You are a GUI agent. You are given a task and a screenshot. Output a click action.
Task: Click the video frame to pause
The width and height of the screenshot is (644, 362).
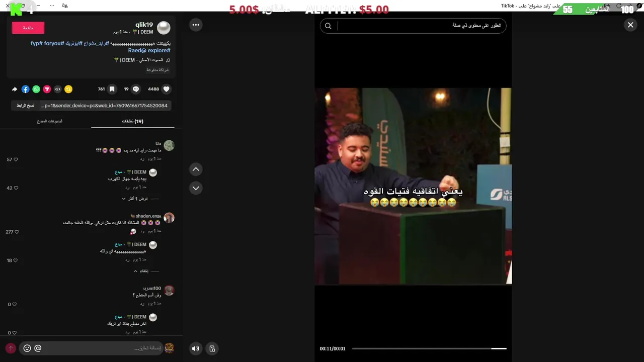(x=413, y=186)
